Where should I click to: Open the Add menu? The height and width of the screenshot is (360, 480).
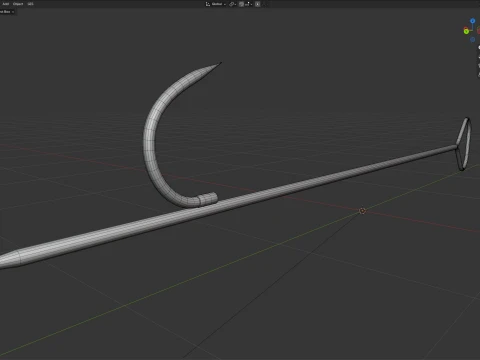pyautogui.click(x=6, y=4)
